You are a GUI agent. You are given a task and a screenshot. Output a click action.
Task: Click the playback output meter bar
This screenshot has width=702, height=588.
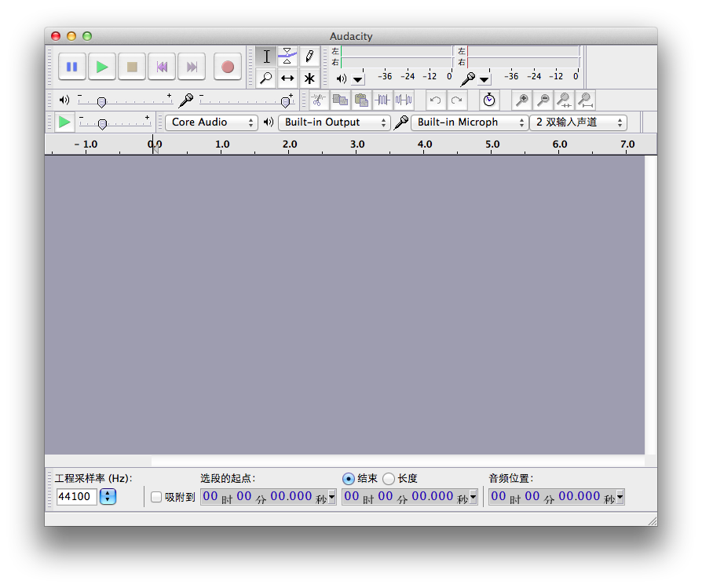(x=397, y=57)
